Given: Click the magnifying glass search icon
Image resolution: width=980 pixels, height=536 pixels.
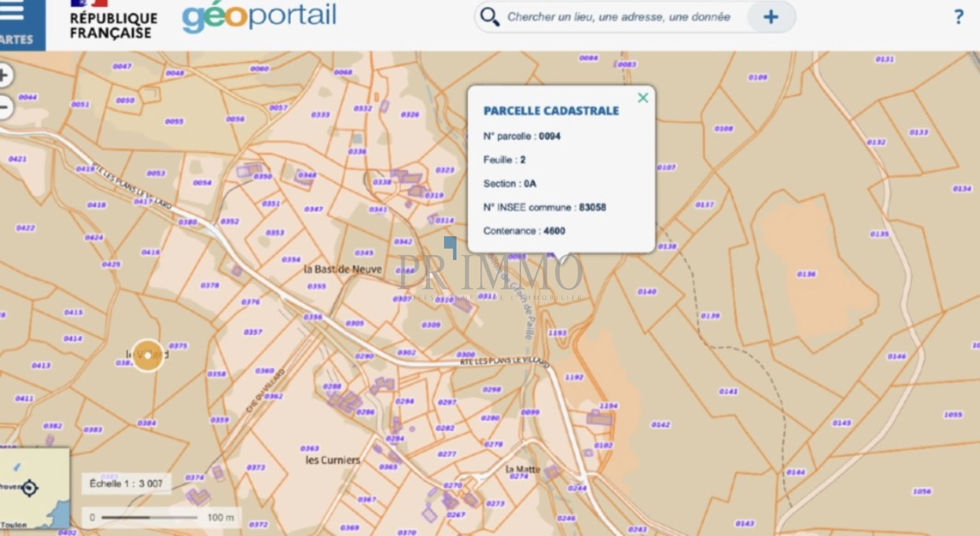Looking at the screenshot, I should click(x=489, y=17).
